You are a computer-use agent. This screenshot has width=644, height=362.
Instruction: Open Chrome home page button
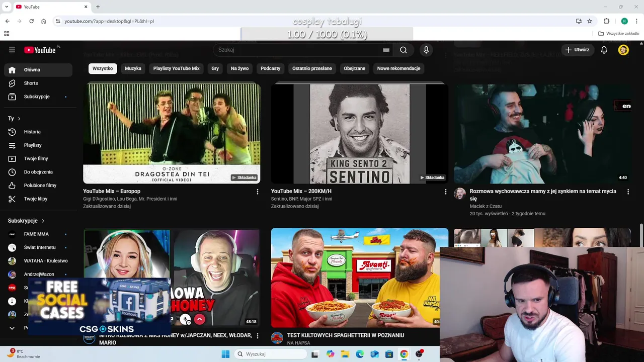click(44, 21)
